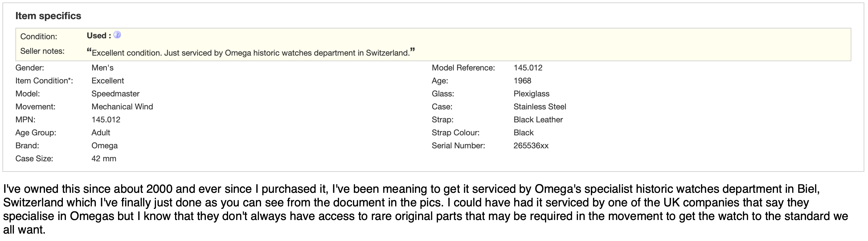Click the description paragraph about Biel servicing
868x241 pixels.
[x=424, y=209]
